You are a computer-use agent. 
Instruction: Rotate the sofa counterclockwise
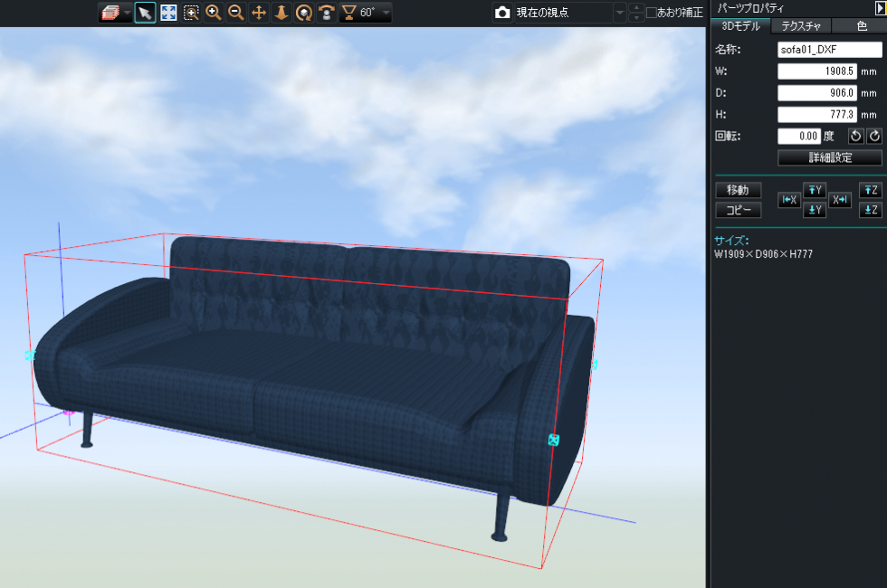pos(855,136)
